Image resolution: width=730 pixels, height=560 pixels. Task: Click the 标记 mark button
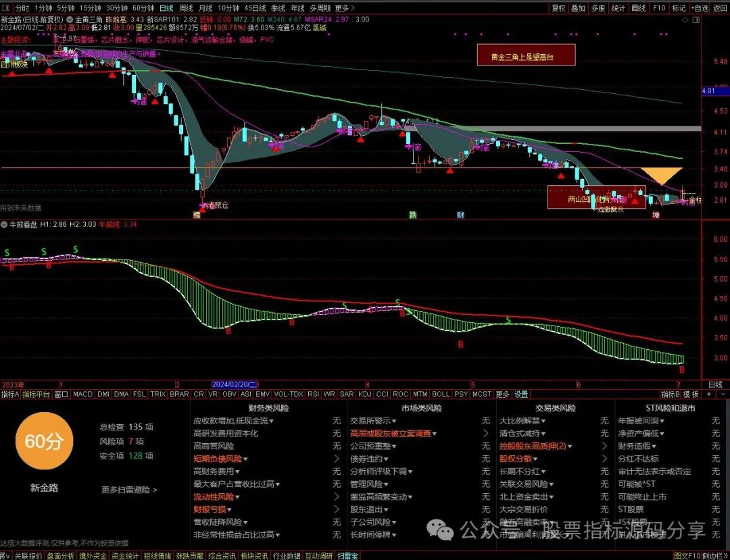[679, 8]
